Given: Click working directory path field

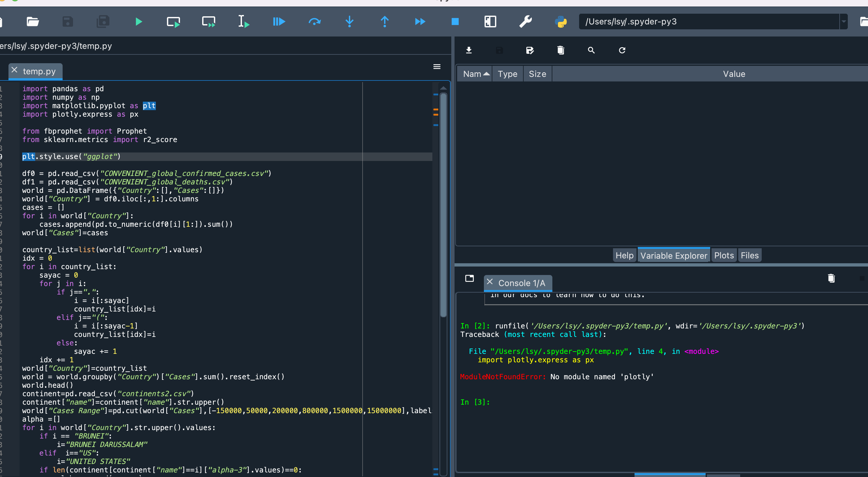Looking at the screenshot, I should [709, 22].
